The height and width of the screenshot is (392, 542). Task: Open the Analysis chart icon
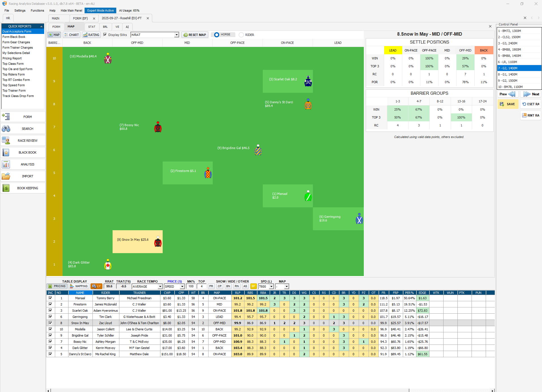tap(6, 164)
